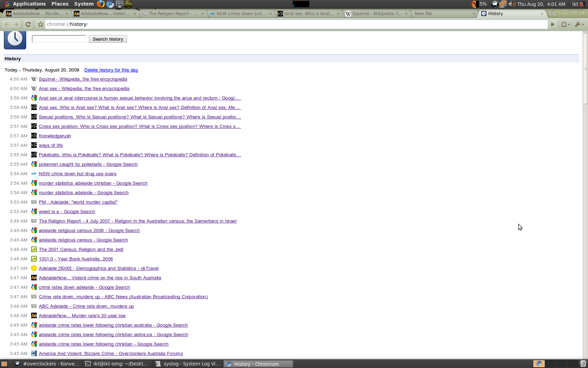Open NSW crime down but drug use soars

tap(78, 174)
